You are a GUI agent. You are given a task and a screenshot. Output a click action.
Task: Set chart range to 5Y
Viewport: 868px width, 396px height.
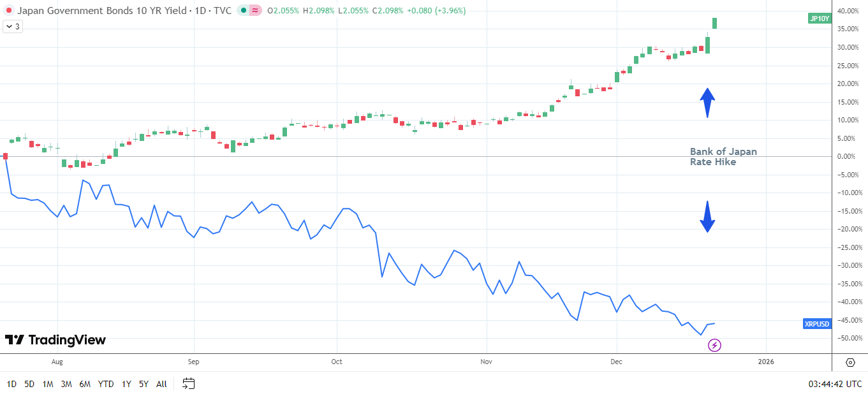143,384
